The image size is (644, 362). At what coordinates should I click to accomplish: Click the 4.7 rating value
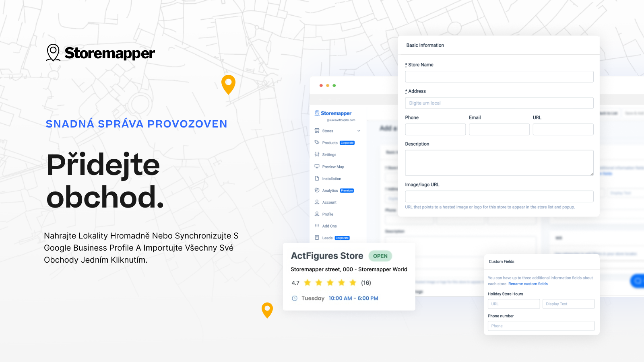pyautogui.click(x=295, y=283)
